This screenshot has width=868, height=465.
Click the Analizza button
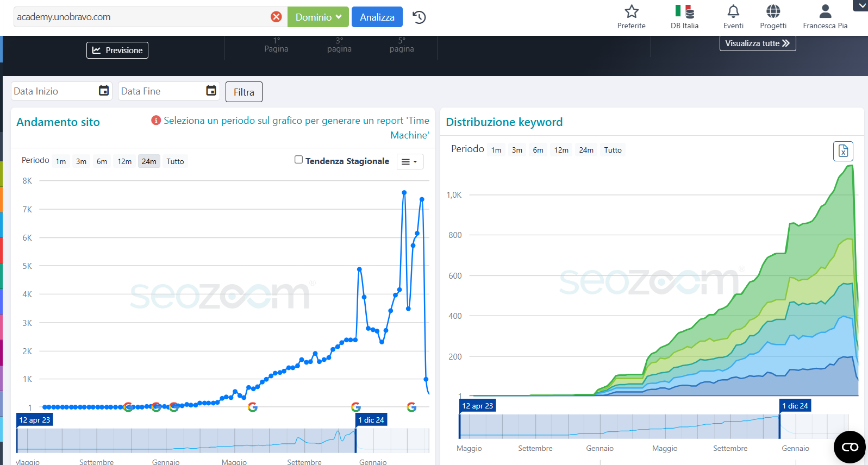(x=377, y=17)
